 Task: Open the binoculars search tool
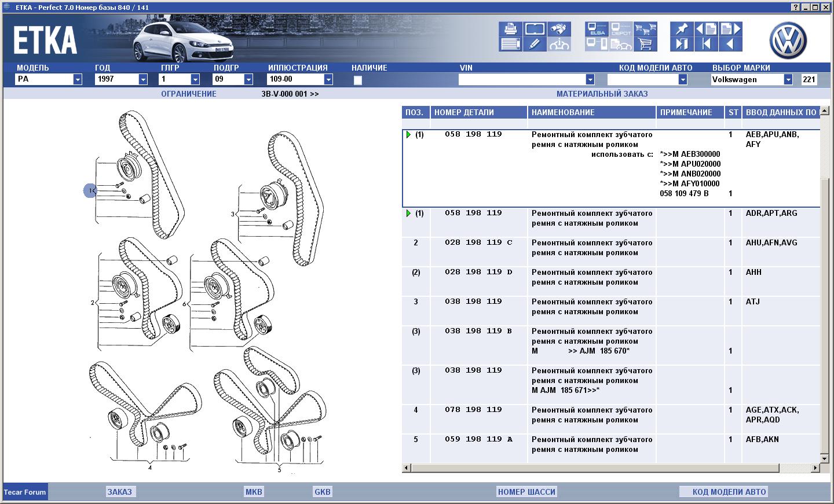tap(559, 29)
